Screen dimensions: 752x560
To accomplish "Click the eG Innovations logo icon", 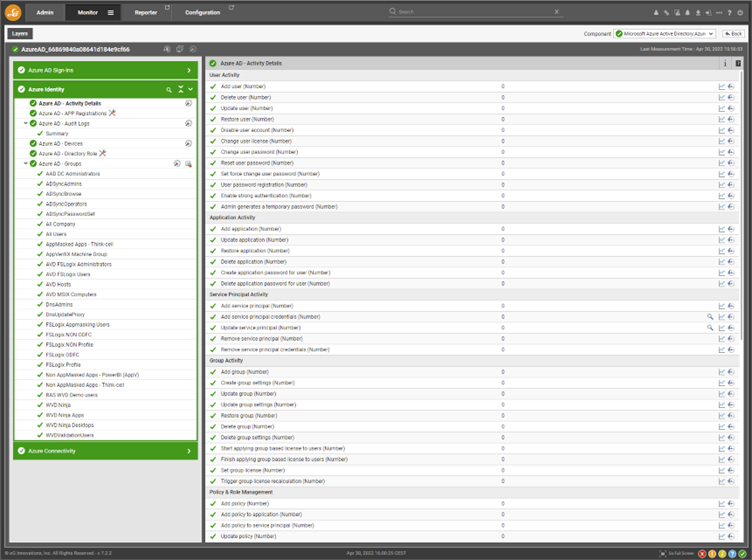I will pyautogui.click(x=13, y=12).
